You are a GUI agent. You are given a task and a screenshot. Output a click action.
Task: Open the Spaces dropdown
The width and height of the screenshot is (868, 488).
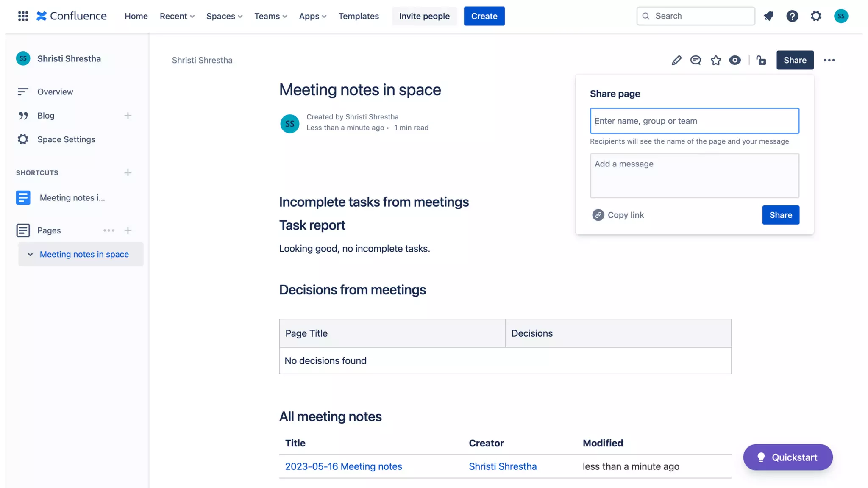(x=224, y=16)
